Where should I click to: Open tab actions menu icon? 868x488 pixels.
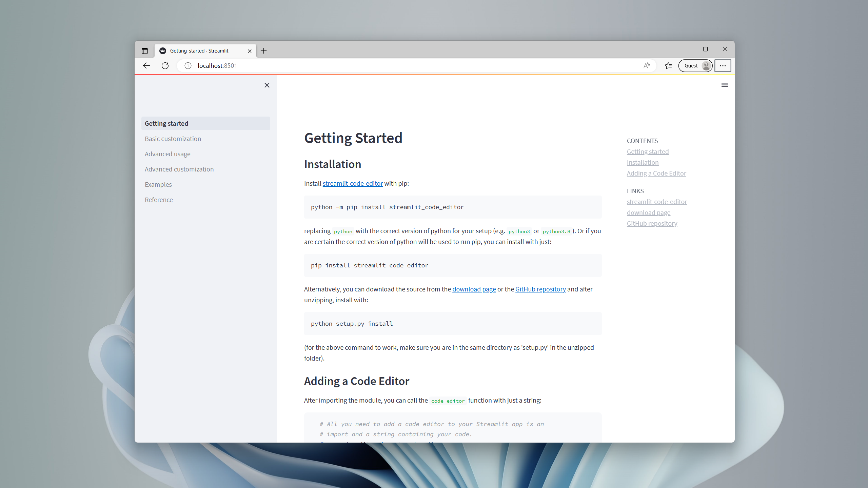[x=145, y=51]
